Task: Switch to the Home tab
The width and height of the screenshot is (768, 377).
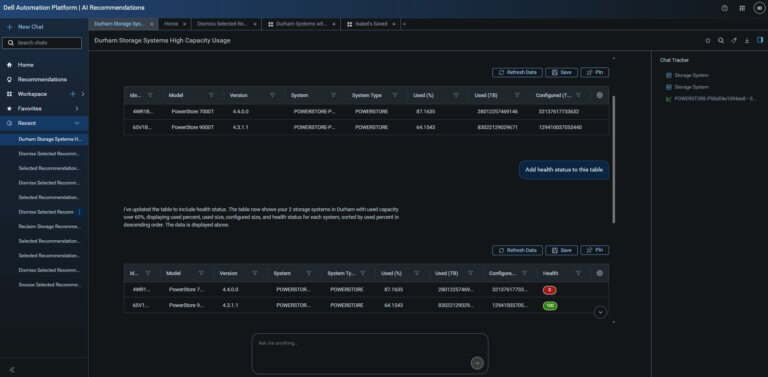Action: pos(171,24)
